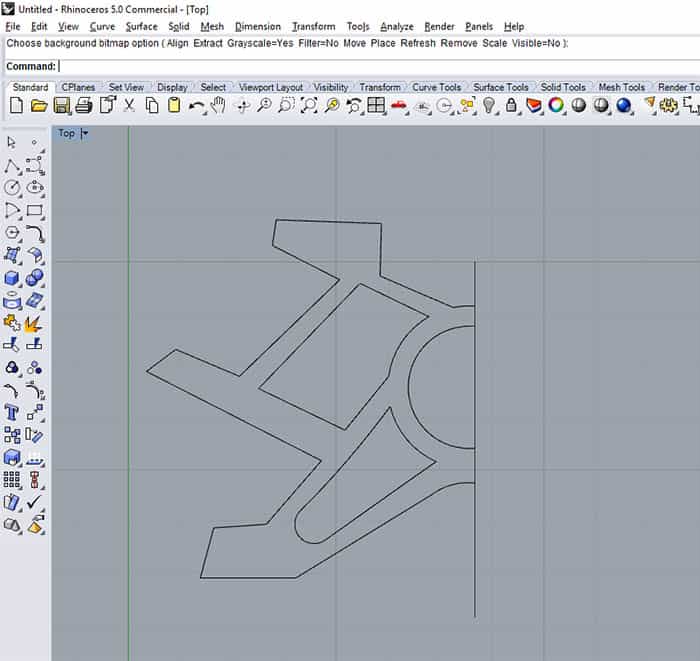Click the Refresh command option
This screenshot has height=661, width=700.
[418, 43]
